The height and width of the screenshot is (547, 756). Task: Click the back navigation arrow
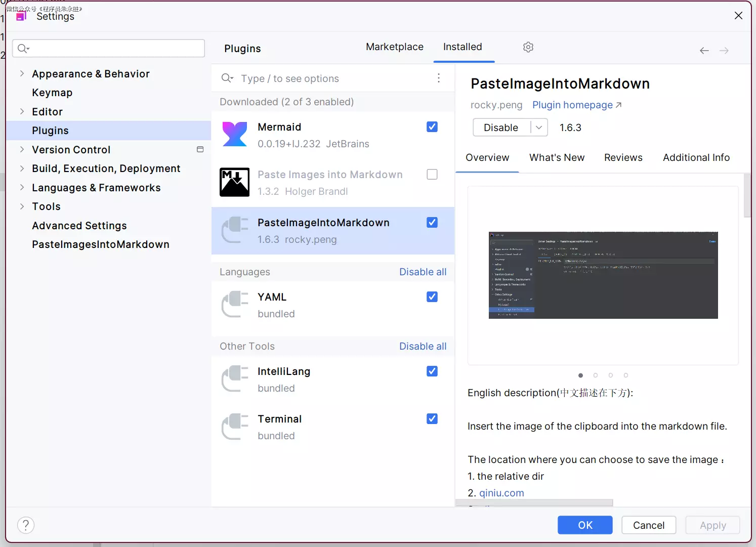pyautogui.click(x=704, y=51)
